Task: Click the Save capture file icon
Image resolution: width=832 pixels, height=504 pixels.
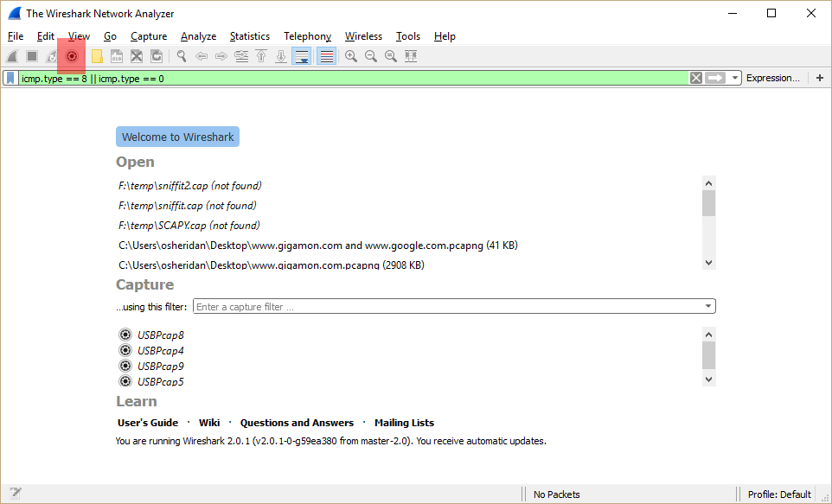Action: [x=116, y=56]
